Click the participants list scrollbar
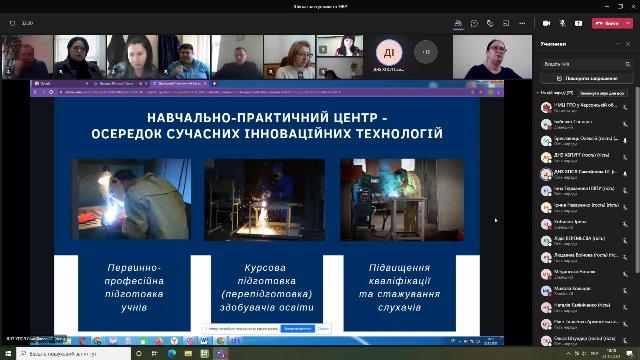The height and width of the screenshot is (360, 640). (x=637, y=180)
